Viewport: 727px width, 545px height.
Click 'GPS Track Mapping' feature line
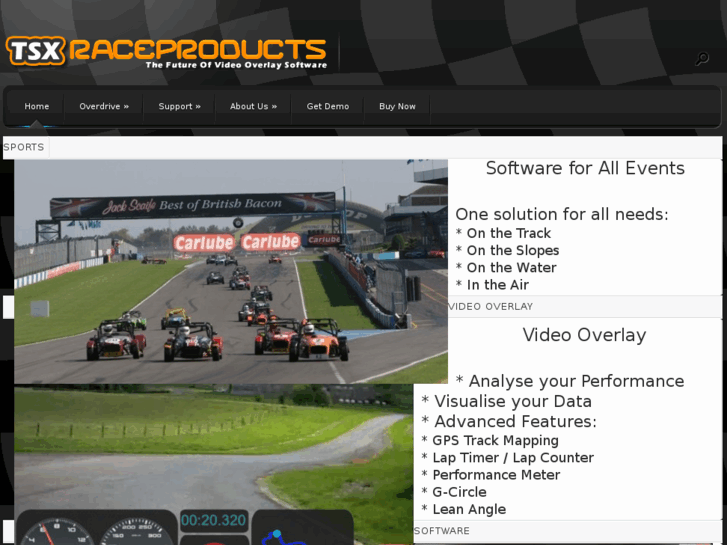coord(490,440)
